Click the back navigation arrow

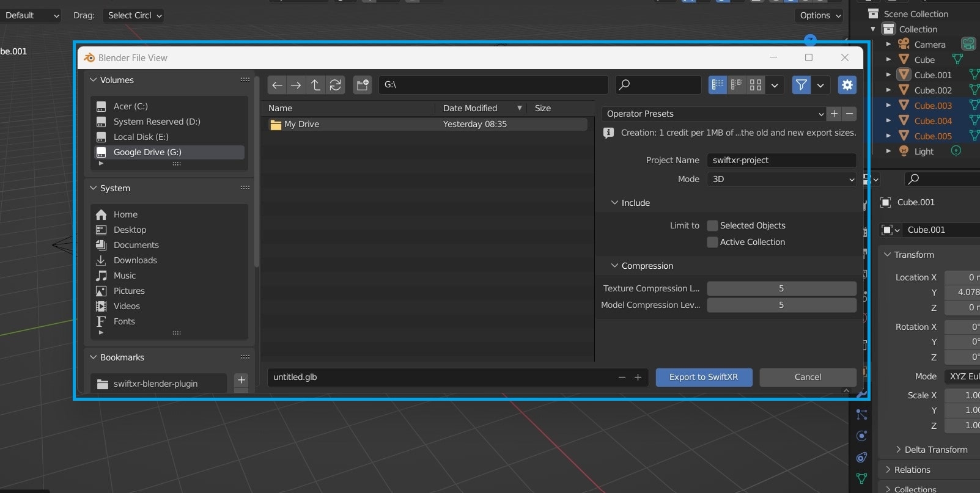[277, 85]
